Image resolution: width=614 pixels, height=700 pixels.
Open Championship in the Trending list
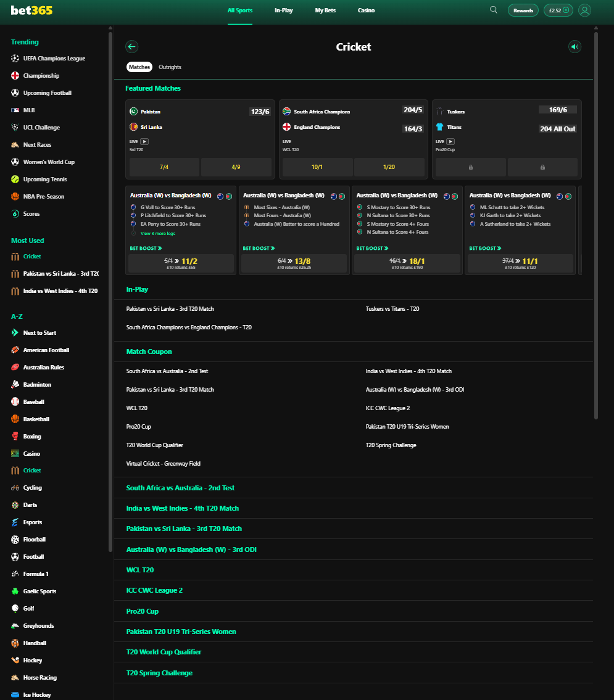click(41, 76)
